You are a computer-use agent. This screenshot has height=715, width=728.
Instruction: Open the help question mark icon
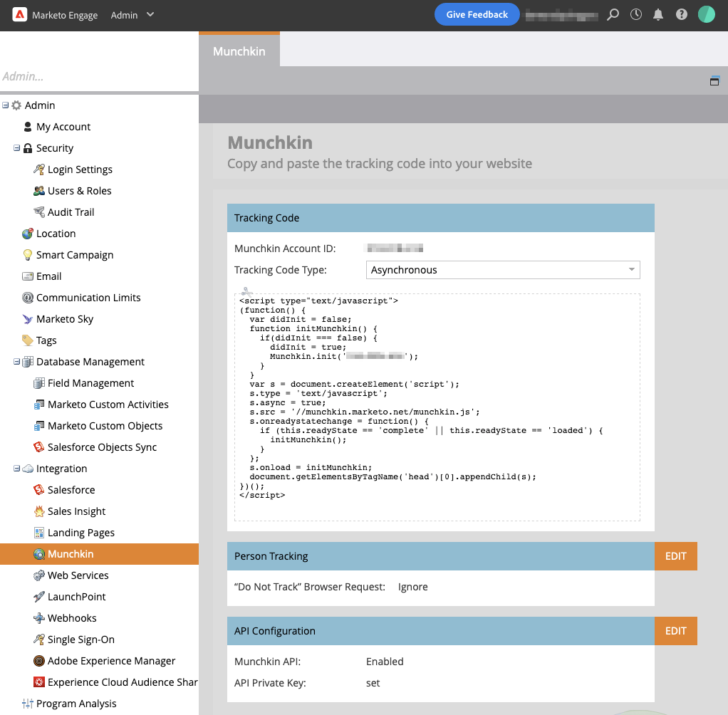click(x=682, y=15)
